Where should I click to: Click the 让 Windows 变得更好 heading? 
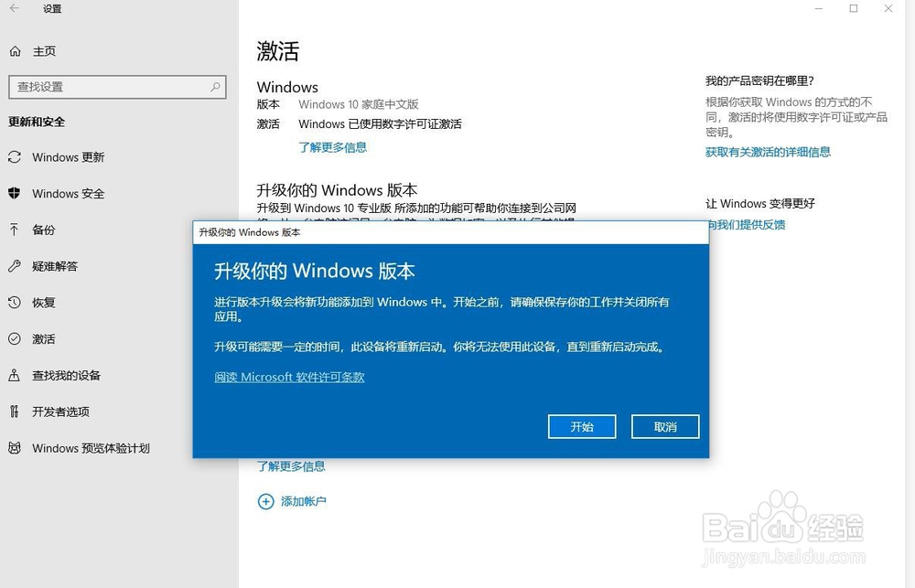(x=759, y=204)
